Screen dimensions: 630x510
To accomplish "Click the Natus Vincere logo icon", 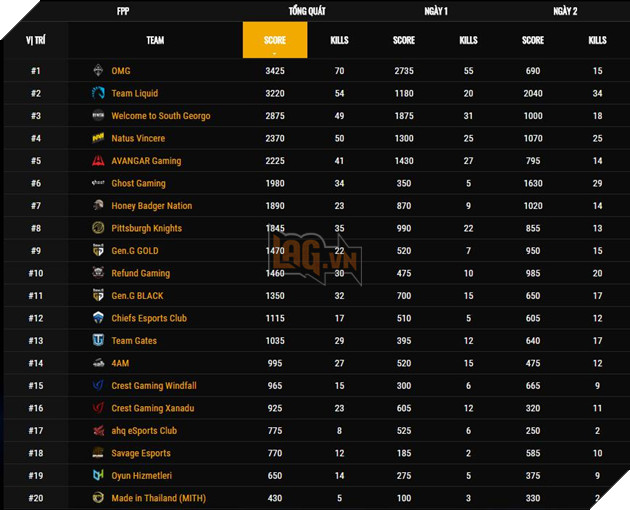I will click(98, 138).
